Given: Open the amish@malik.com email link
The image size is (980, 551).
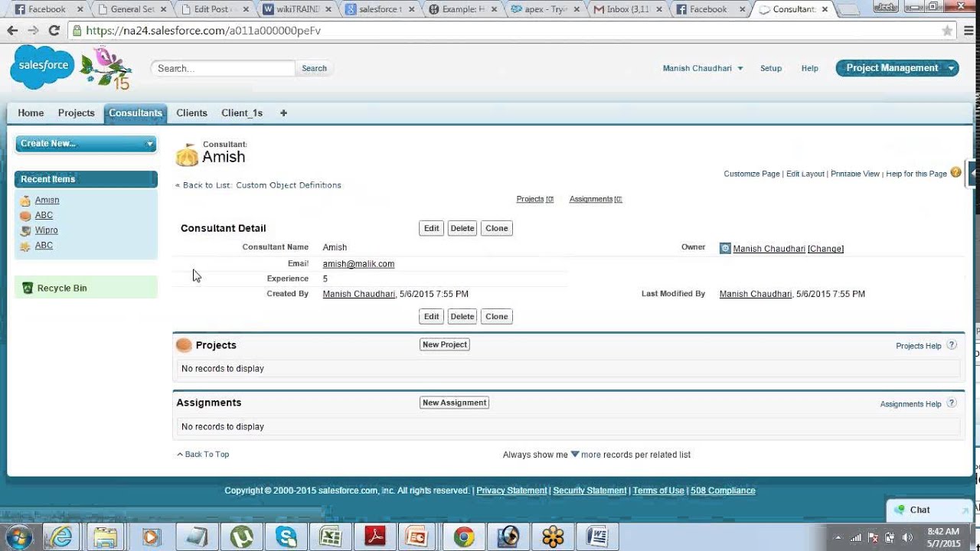Looking at the screenshot, I should pyautogui.click(x=358, y=264).
